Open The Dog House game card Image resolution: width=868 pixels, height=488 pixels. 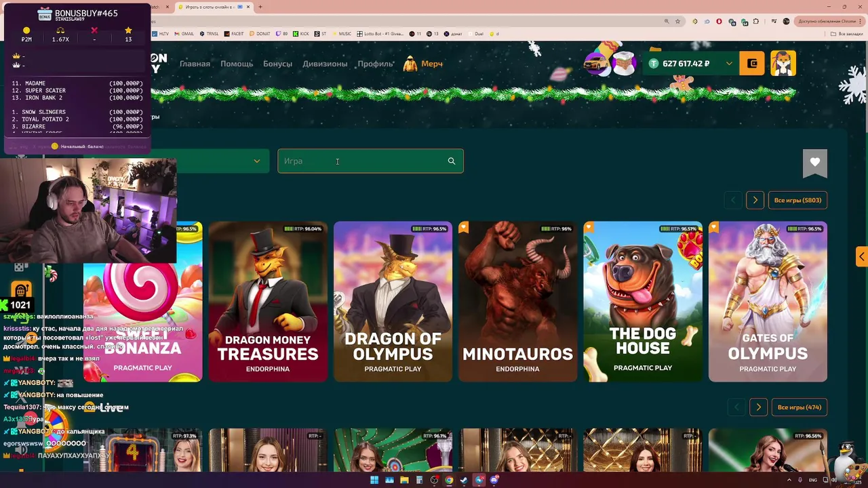(x=643, y=302)
